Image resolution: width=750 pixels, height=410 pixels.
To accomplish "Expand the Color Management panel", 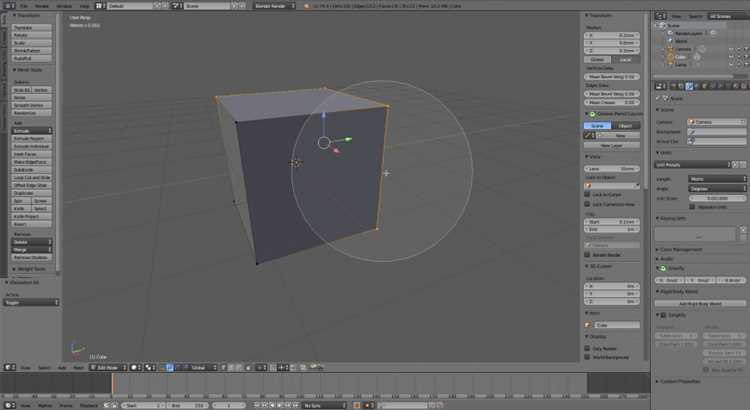I will click(679, 249).
